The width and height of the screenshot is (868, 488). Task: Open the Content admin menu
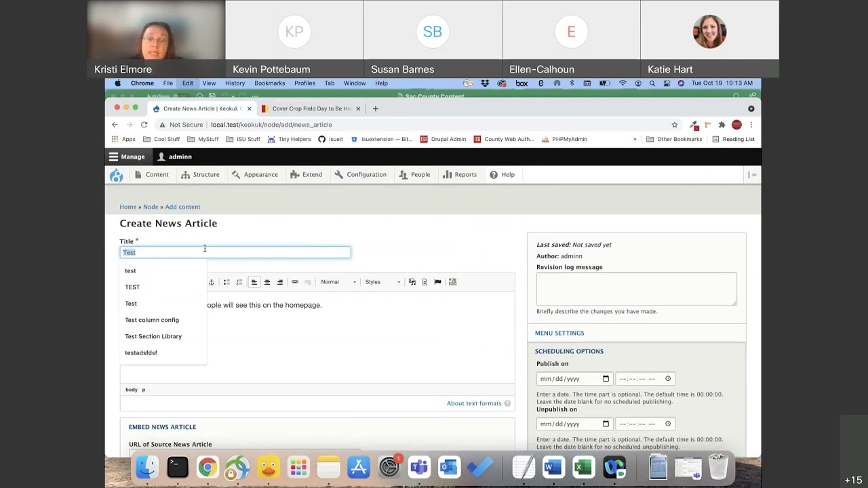pyautogui.click(x=151, y=175)
